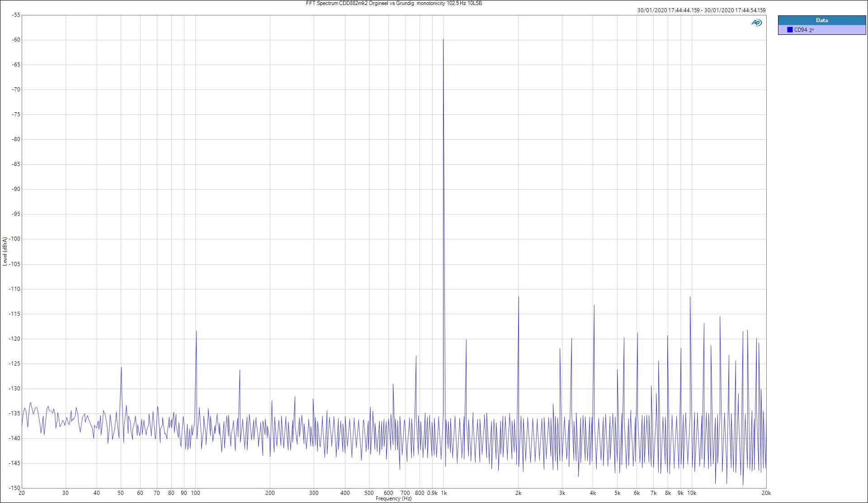Click the 2k harmonic peak tip
This screenshot has width=868, height=503.
coord(519,297)
